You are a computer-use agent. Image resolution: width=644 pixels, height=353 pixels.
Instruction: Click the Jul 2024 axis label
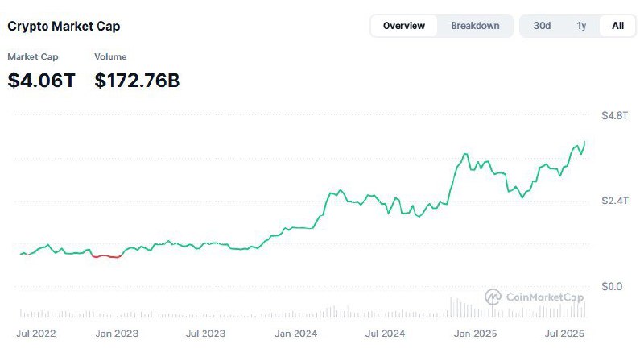tap(385, 333)
